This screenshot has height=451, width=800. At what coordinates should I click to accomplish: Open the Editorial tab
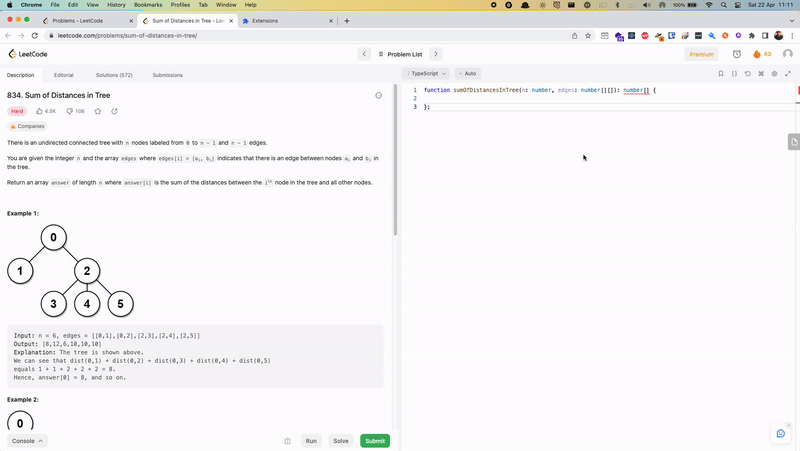tap(64, 75)
